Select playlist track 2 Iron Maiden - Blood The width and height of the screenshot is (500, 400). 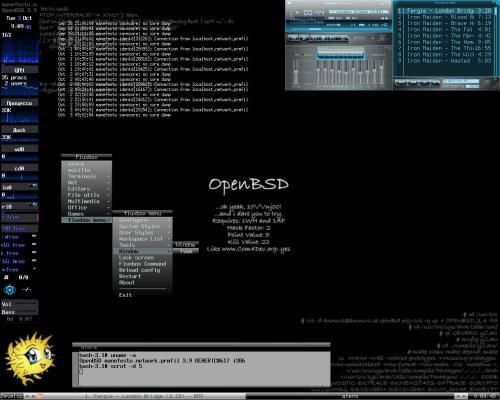click(444, 17)
